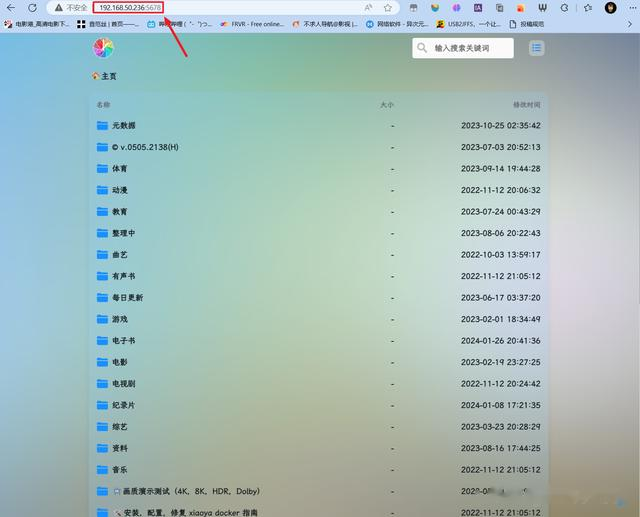This screenshot has height=517, width=640.
Task: Open the 画质演示测试 (4K, 8K, HDR, Dolby) folder
Action: tap(318, 491)
